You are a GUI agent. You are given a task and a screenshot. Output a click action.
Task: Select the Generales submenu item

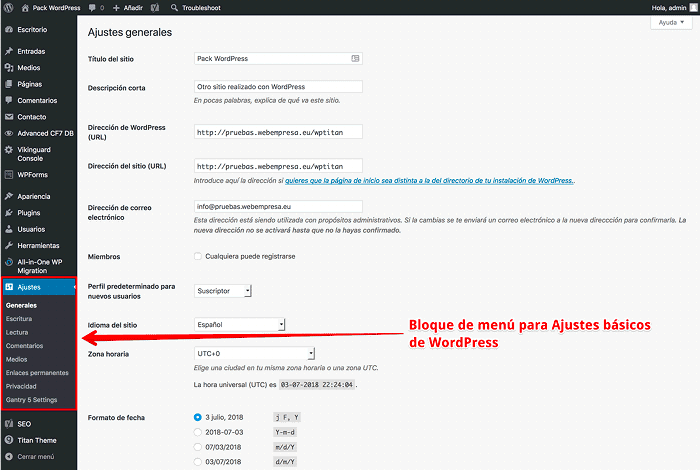pos(21,305)
